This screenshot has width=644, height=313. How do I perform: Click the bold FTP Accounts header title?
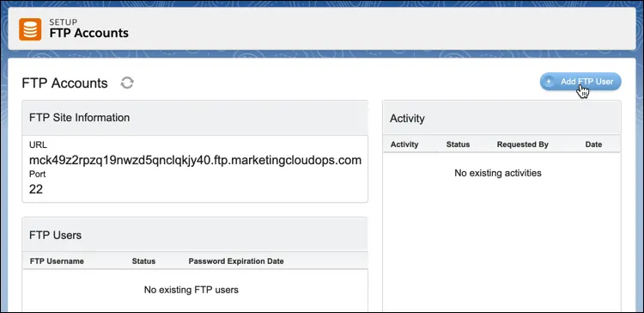point(88,33)
